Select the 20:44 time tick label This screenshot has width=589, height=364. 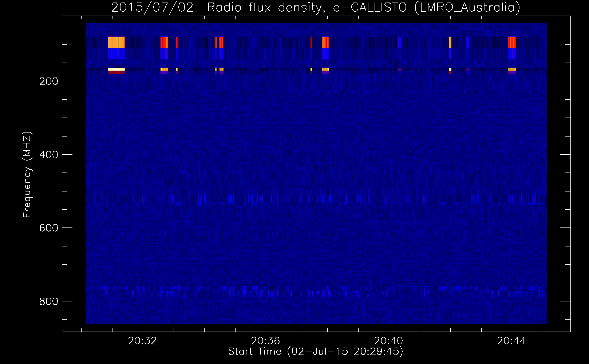click(x=512, y=341)
